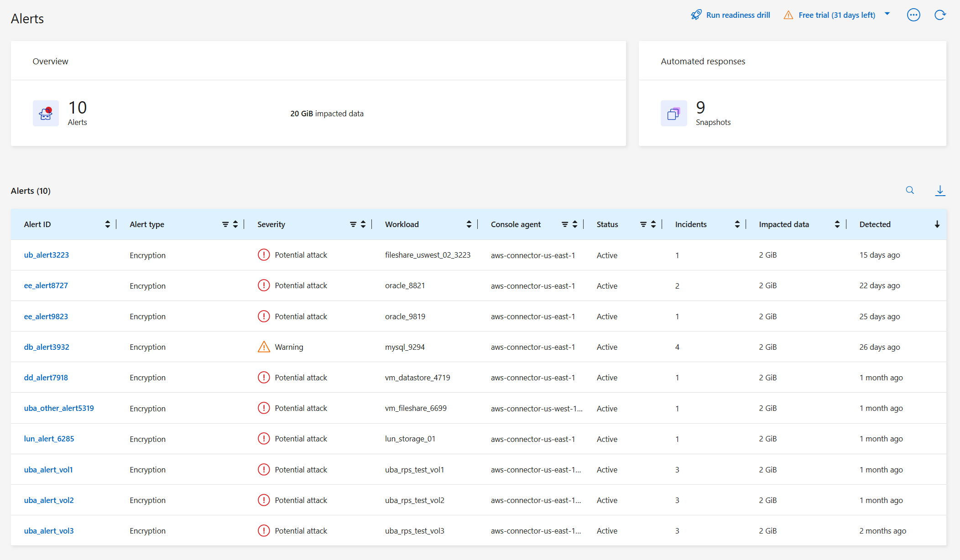Sort by Workload column arrows

[469, 224]
